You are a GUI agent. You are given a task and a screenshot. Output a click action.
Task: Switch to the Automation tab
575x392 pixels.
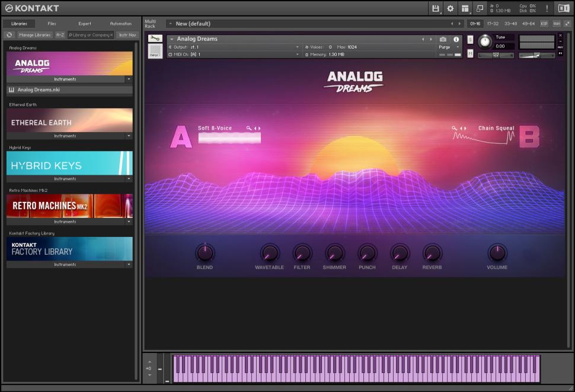coord(120,24)
